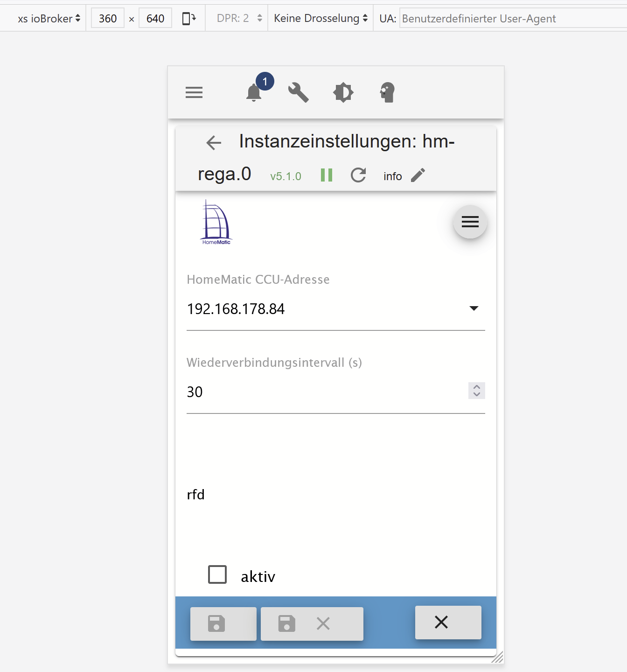
Task: Close settings with X button
Action: pos(448,622)
